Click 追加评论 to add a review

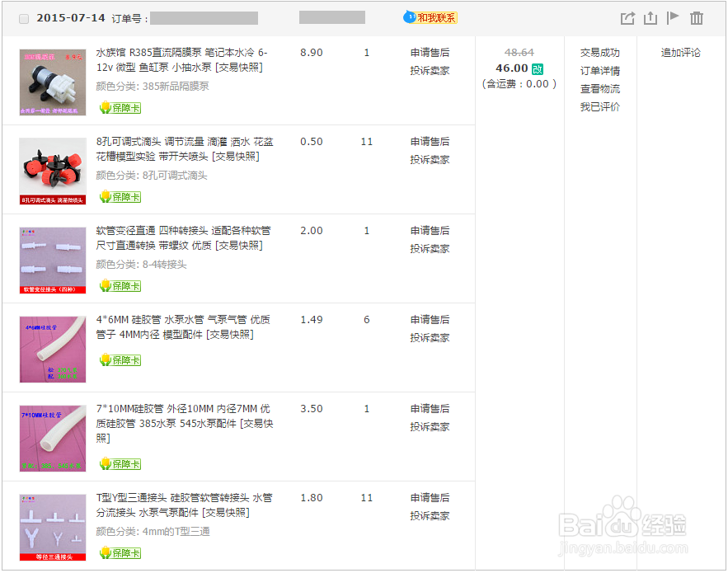point(681,53)
